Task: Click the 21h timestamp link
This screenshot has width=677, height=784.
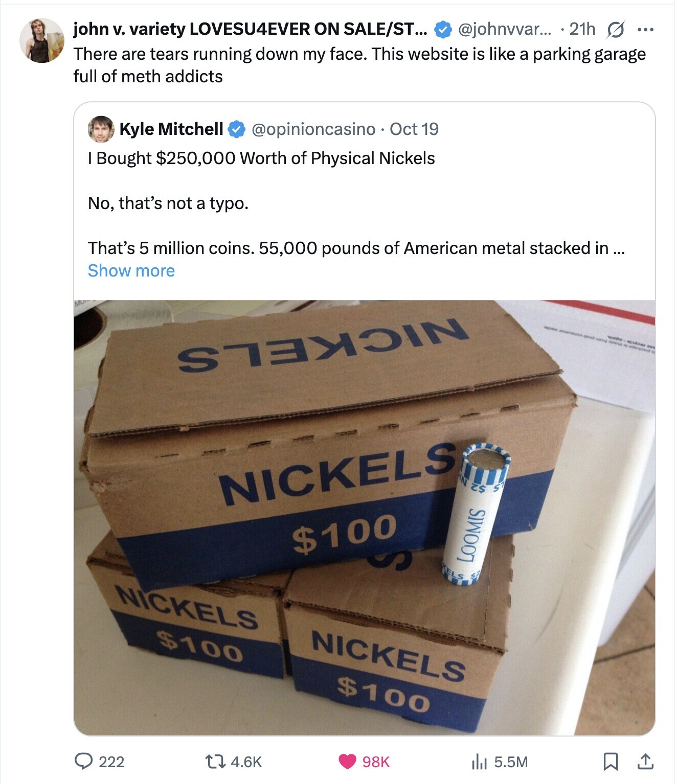Action: [582, 30]
